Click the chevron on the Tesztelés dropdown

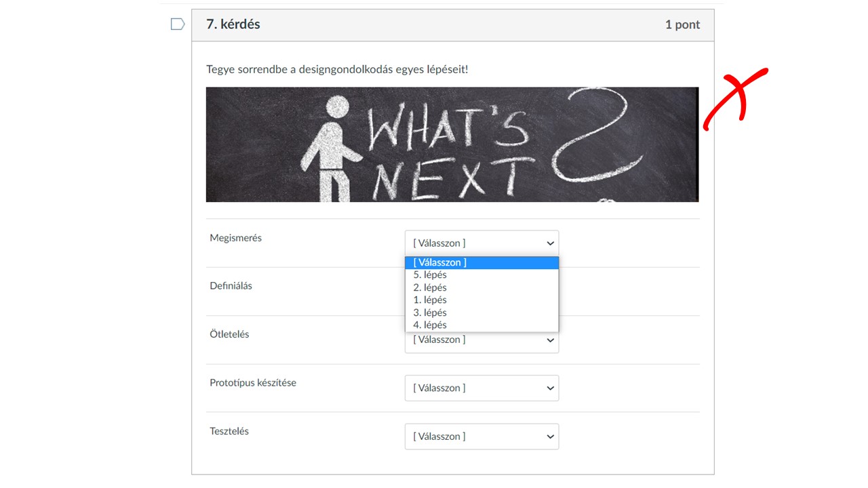click(550, 436)
